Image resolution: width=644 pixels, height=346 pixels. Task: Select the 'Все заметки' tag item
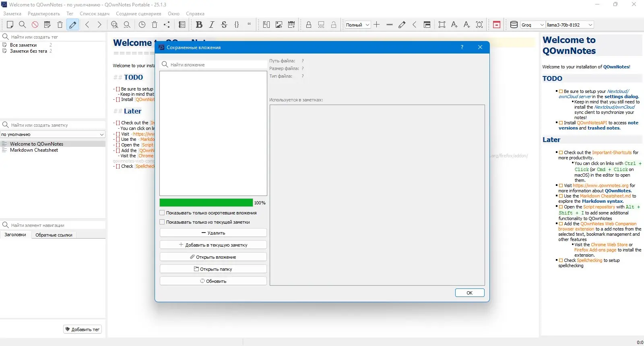(x=23, y=45)
